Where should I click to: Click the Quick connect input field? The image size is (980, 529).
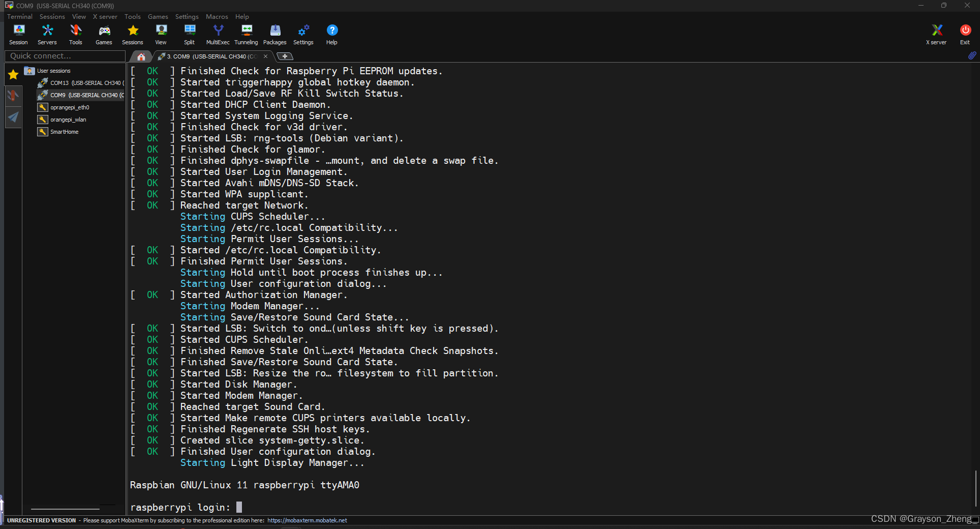pyautogui.click(x=65, y=56)
